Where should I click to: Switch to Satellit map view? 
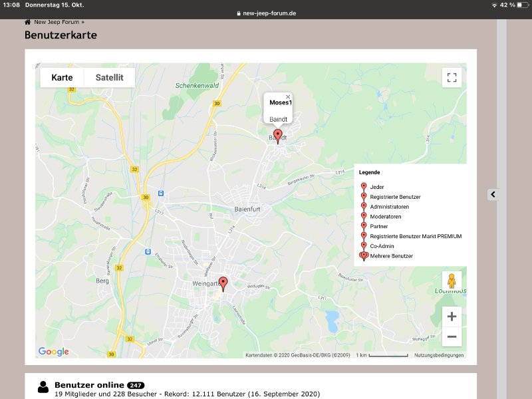click(x=109, y=78)
